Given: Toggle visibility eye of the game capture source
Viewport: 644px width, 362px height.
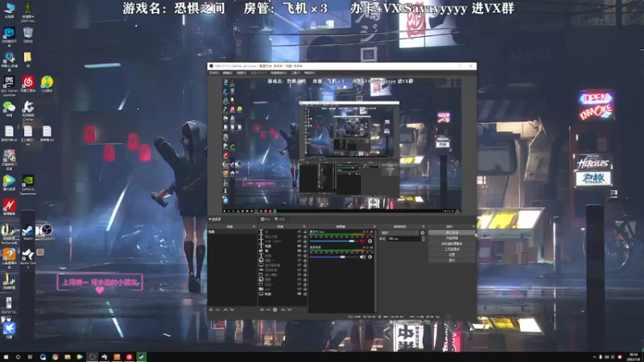Looking at the screenshot, I should (x=299, y=270).
